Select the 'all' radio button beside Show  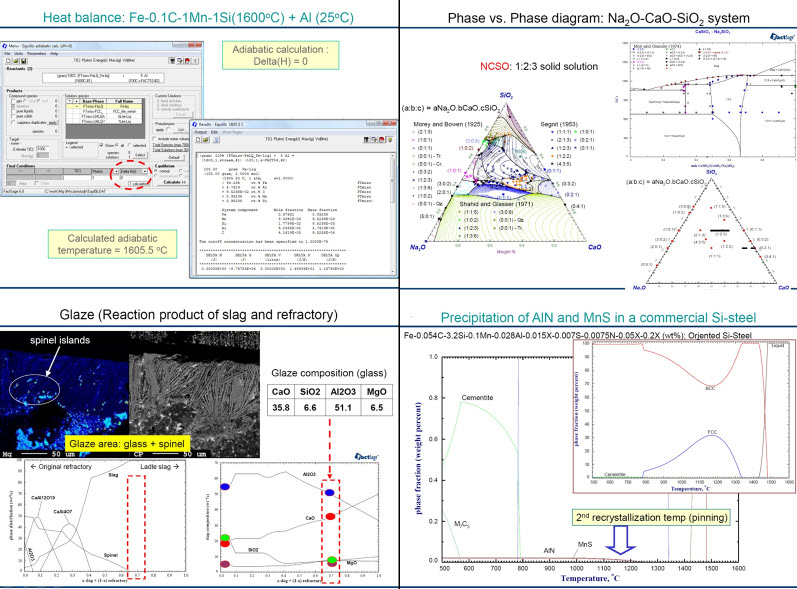(x=116, y=145)
